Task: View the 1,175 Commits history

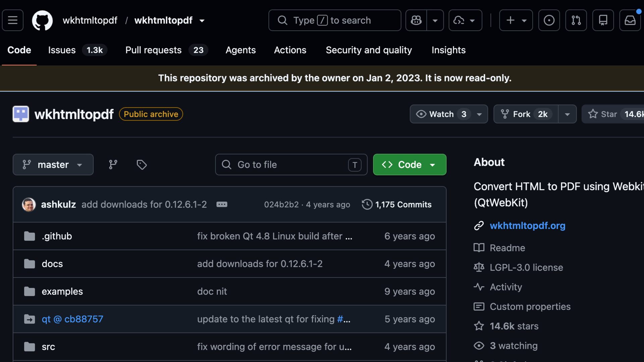Action: click(x=397, y=204)
